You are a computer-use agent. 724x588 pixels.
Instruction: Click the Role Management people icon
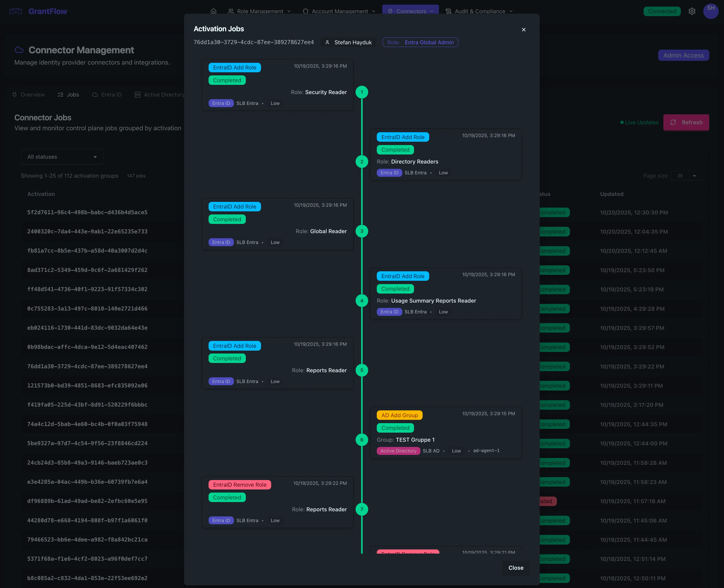pyautogui.click(x=231, y=11)
